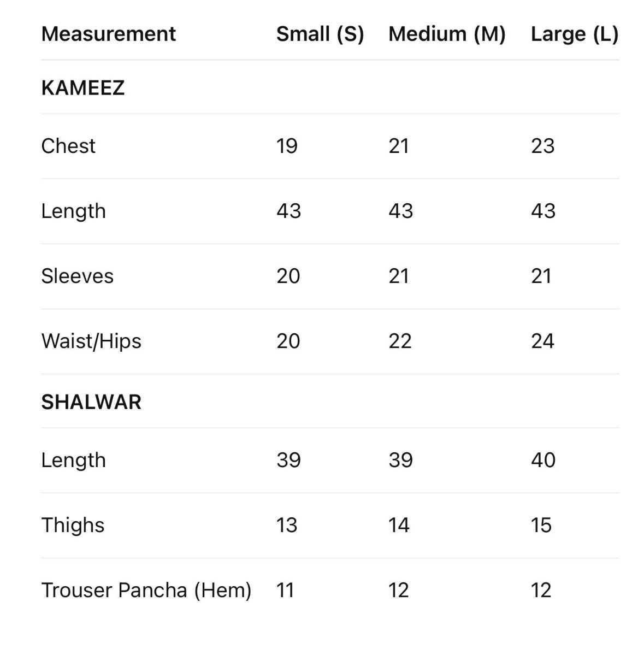Click the KAMEEZ section heading
The height and width of the screenshot is (655, 644).
pyautogui.click(x=83, y=87)
